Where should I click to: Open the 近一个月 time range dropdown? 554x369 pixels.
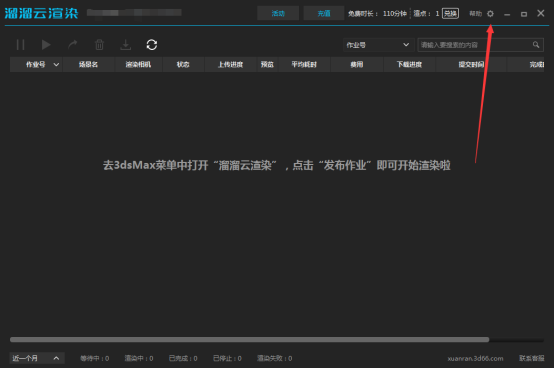(37, 358)
